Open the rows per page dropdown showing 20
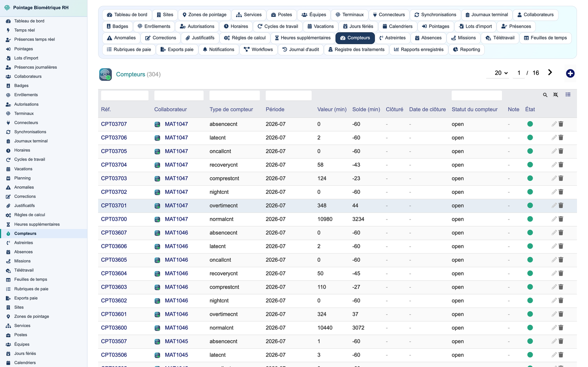Image resolution: width=588 pixels, height=367 pixels. coord(498,73)
